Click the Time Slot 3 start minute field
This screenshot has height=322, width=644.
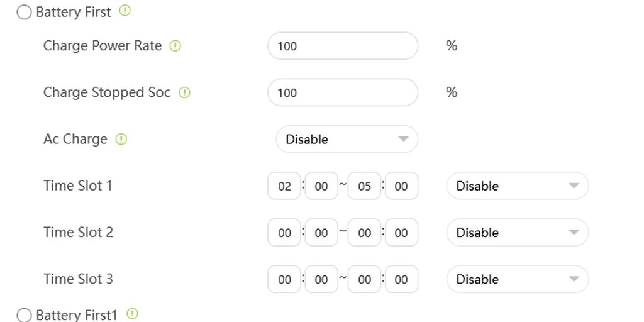click(x=321, y=279)
